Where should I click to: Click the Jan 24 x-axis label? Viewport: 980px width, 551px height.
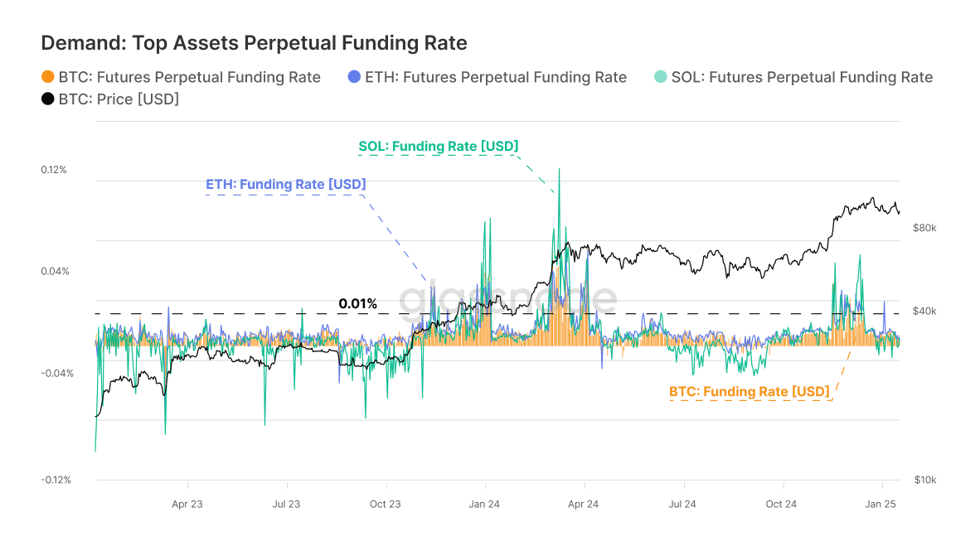[484, 504]
